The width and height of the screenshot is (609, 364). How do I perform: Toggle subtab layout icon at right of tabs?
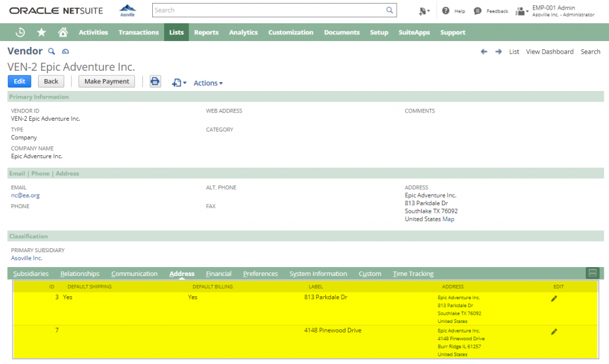coord(592,273)
